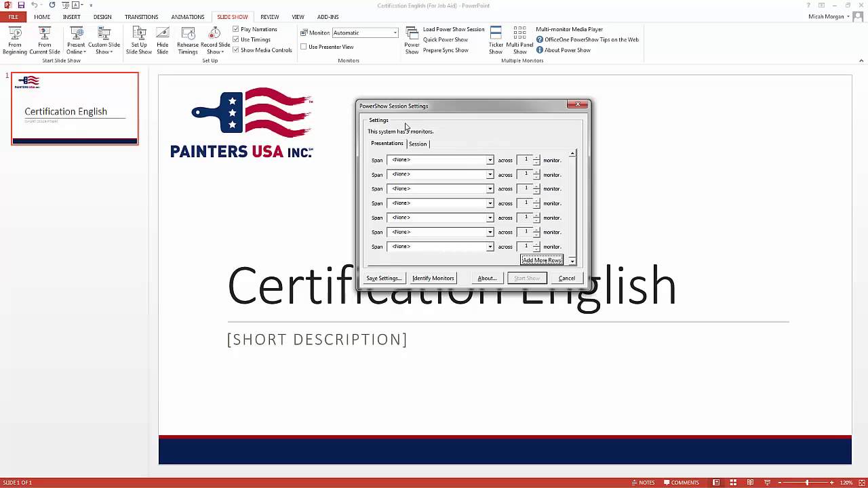
Task: Click Add More Rows button
Action: (x=542, y=260)
